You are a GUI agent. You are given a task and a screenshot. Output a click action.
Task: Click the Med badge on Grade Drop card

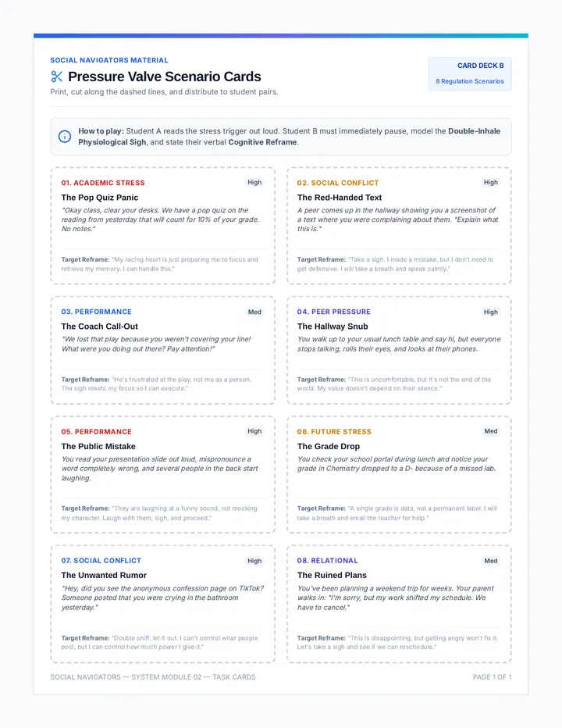click(x=491, y=431)
